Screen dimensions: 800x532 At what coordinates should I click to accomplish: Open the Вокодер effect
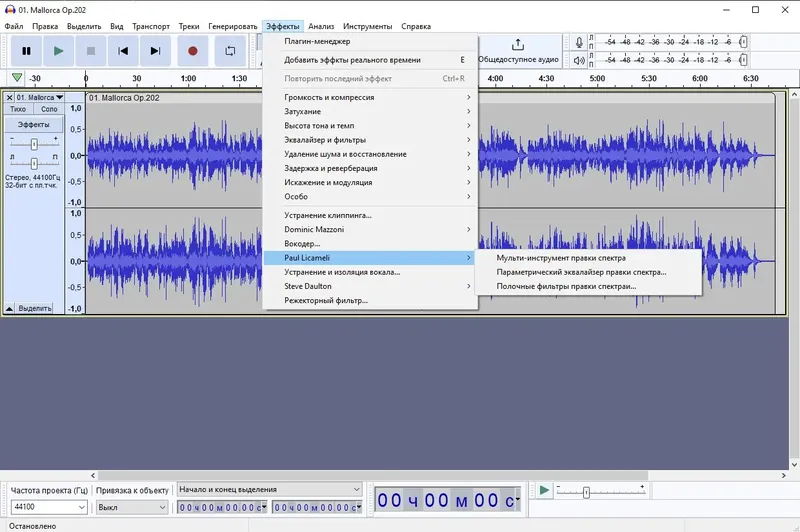coord(370,244)
